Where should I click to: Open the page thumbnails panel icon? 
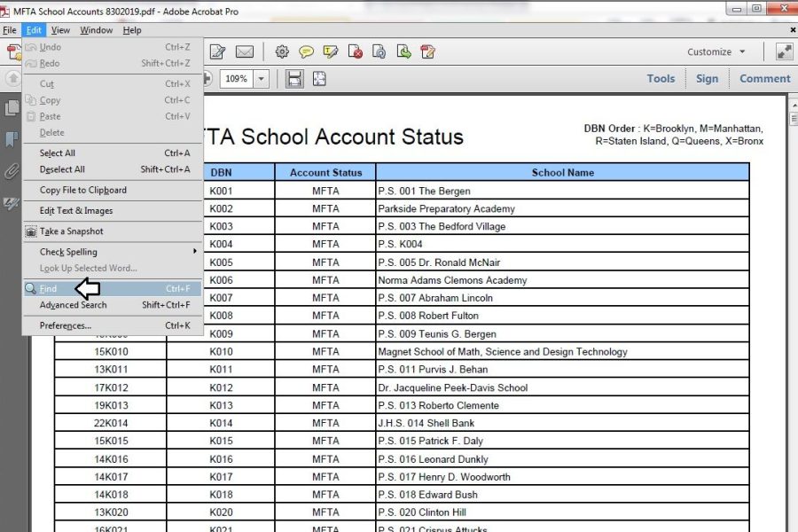click(12, 108)
